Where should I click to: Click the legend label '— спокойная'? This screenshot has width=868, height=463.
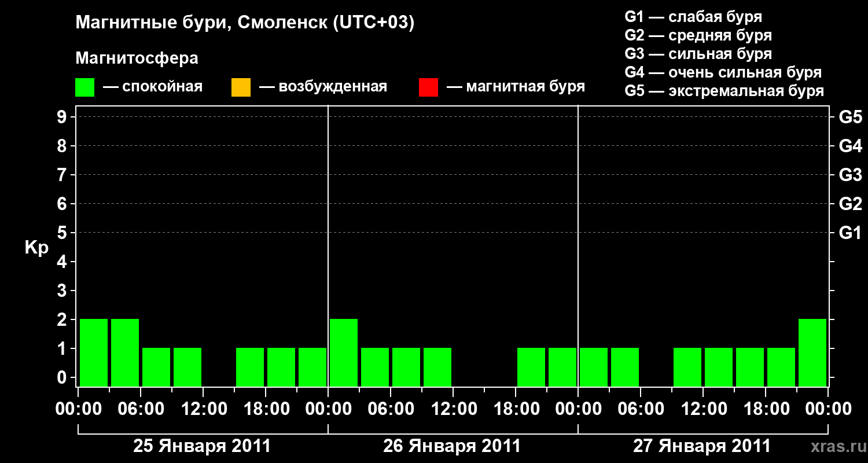tap(153, 87)
